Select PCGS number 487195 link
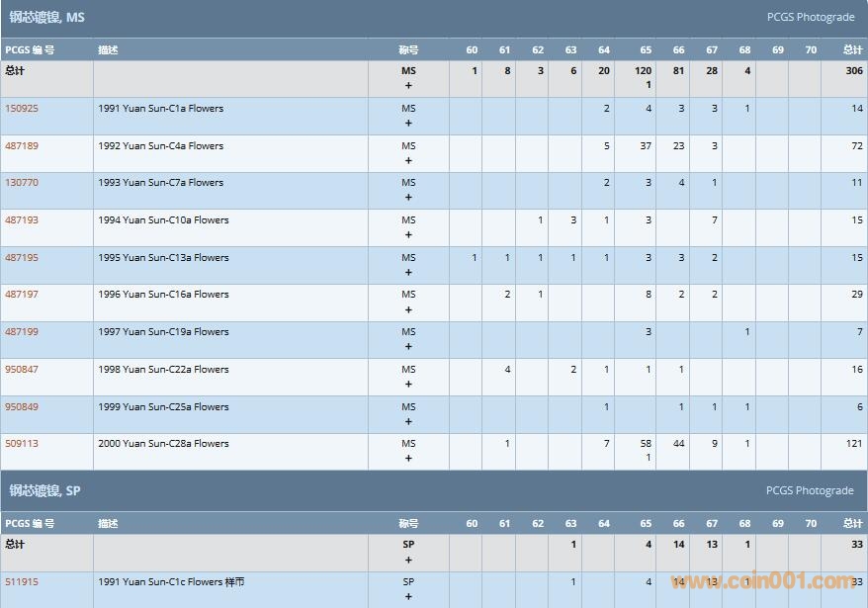 [22, 258]
